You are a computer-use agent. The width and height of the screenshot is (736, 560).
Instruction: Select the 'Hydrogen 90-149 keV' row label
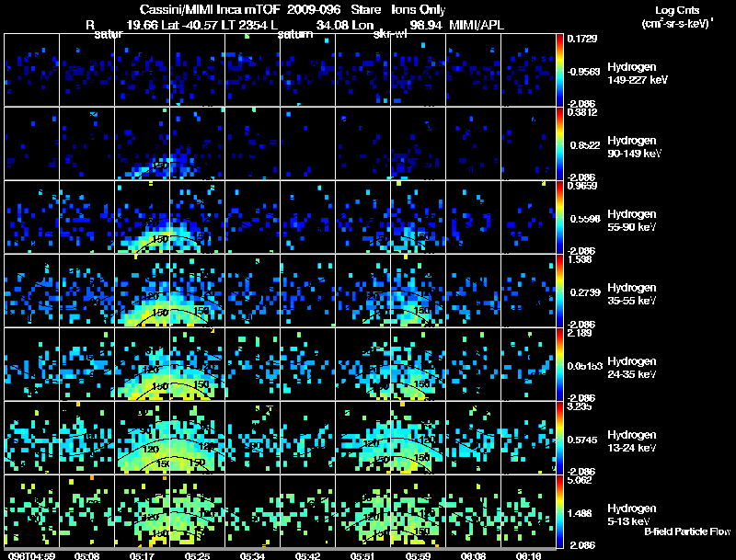(x=635, y=147)
